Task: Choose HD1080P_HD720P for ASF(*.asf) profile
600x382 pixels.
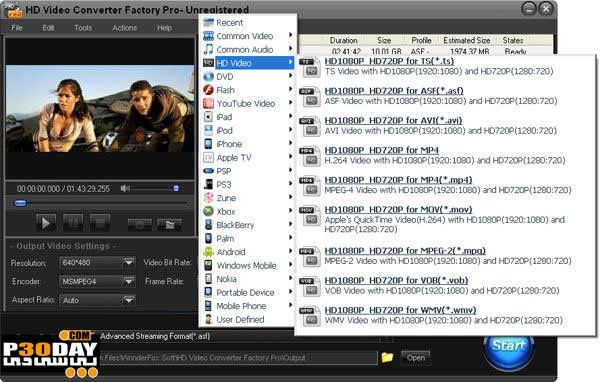Action: (394, 91)
